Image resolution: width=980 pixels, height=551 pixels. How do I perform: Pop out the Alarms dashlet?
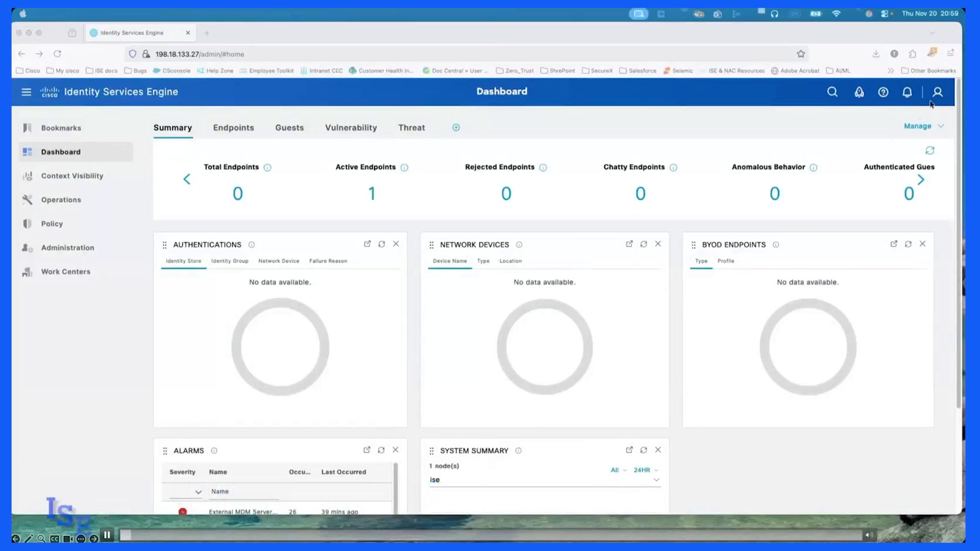(366, 450)
